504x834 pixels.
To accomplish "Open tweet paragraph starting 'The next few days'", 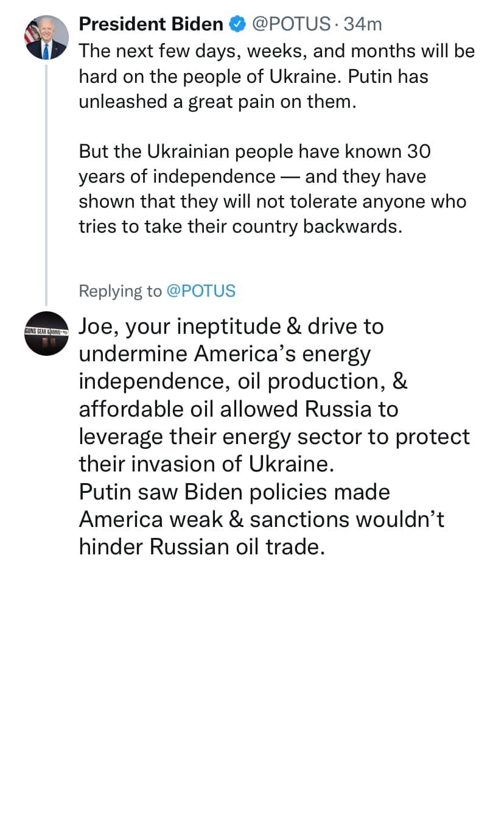I will point(276,51).
